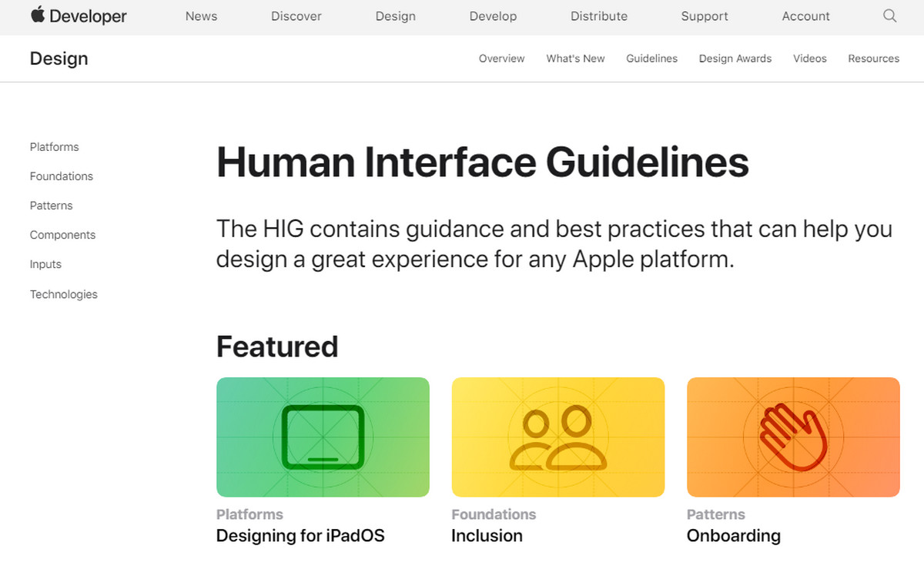
Task: Open the What's New tab
Action: pyautogui.click(x=575, y=59)
